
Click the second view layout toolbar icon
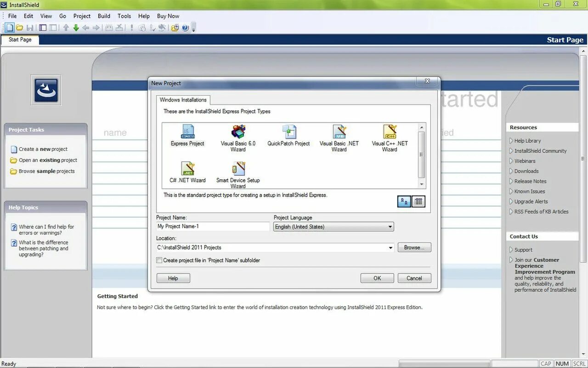point(53,28)
